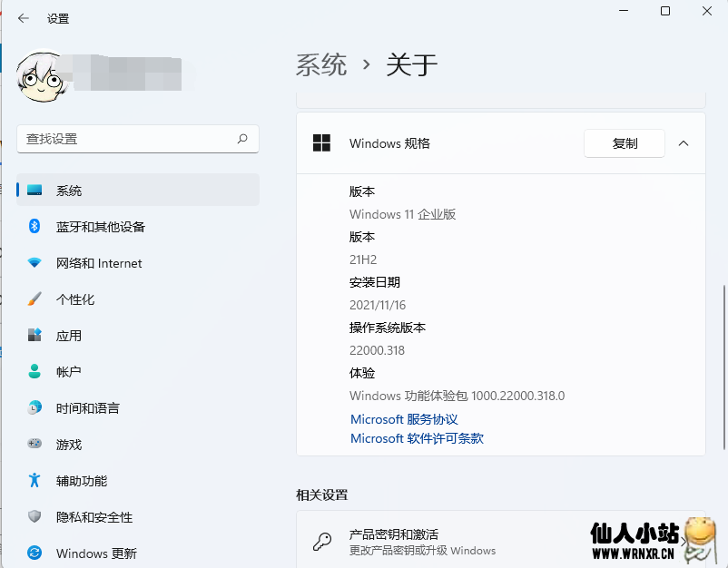This screenshot has height=568, width=728.
Task: Close the Settings window
Action: 706,11
